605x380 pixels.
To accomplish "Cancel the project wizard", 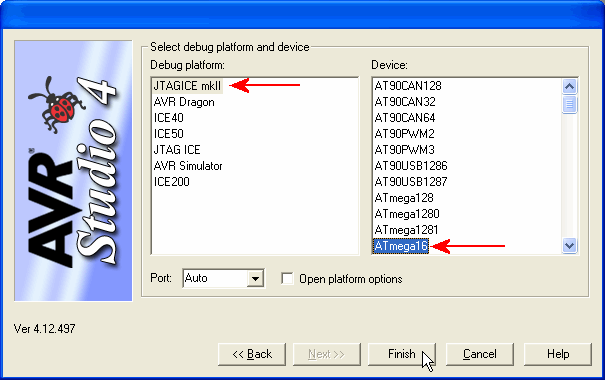I will [x=480, y=354].
